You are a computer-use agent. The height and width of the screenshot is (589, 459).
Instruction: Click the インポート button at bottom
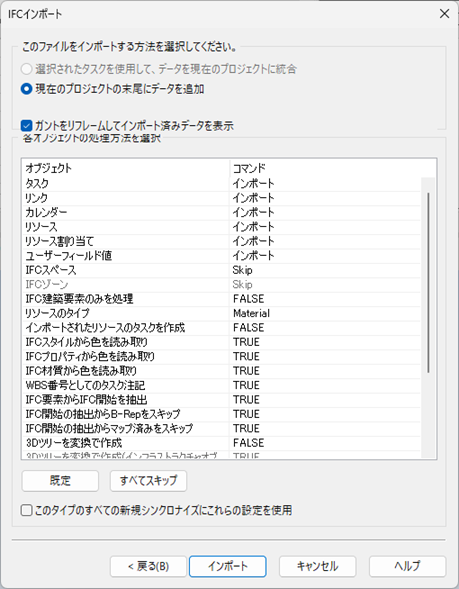point(228,566)
